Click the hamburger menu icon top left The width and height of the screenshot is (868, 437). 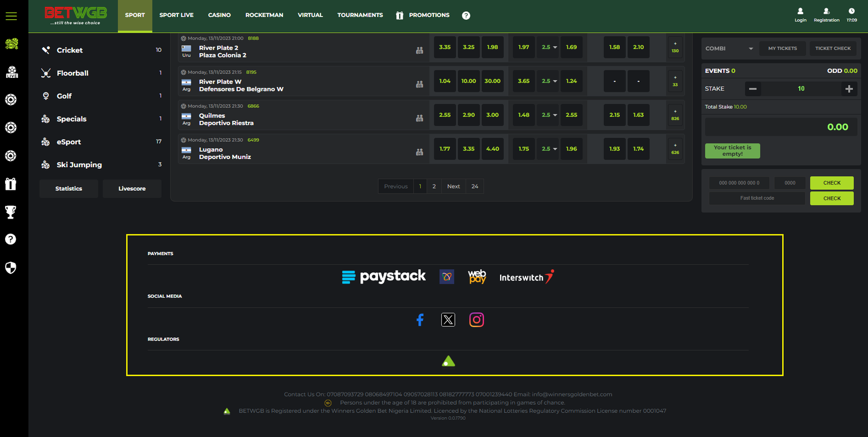(11, 16)
